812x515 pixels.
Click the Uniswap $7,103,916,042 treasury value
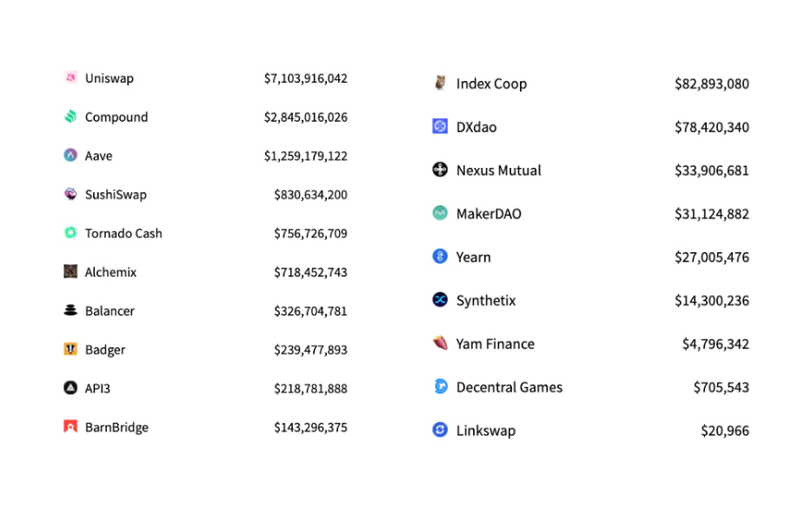(305, 78)
